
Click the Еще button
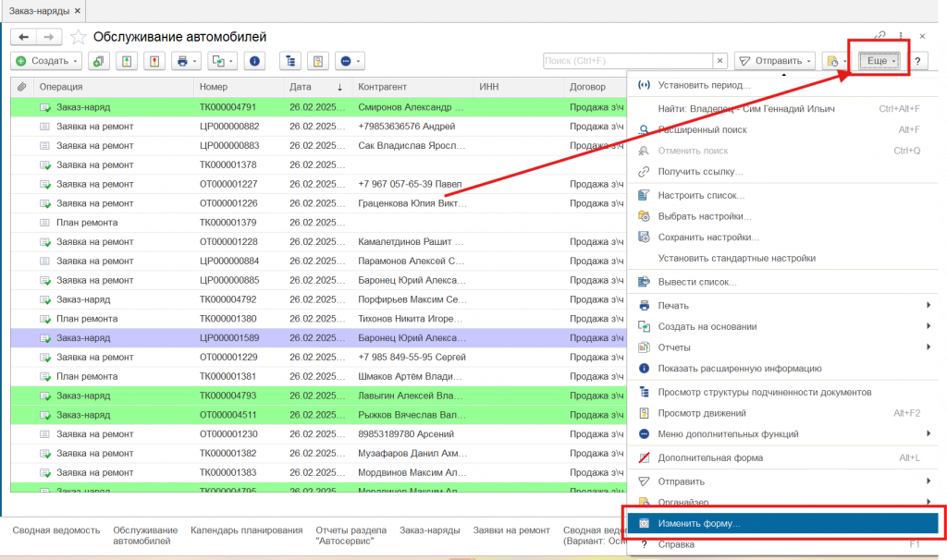pyautogui.click(x=879, y=61)
